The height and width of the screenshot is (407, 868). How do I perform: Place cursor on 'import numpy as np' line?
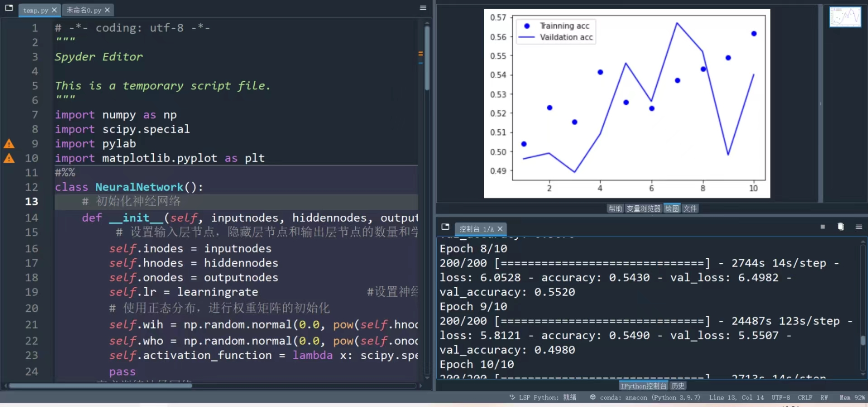[x=116, y=115]
